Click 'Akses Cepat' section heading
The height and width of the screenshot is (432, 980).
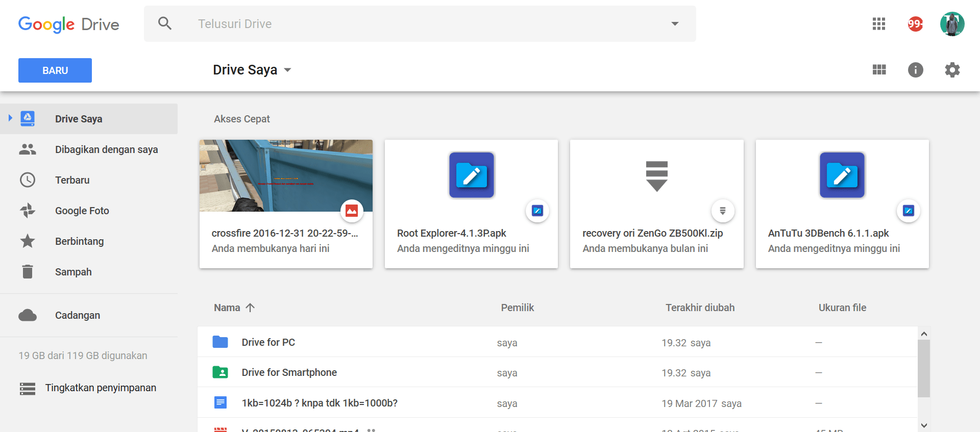(242, 119)
